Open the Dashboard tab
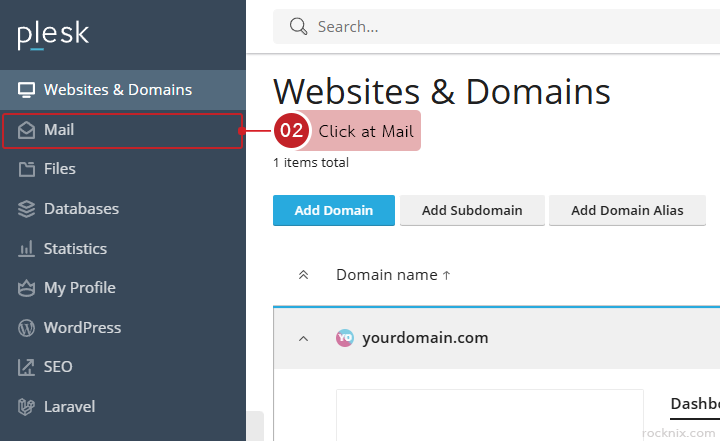Image resolution: width=720 pixels, height=441 pixels. point(694,403)
